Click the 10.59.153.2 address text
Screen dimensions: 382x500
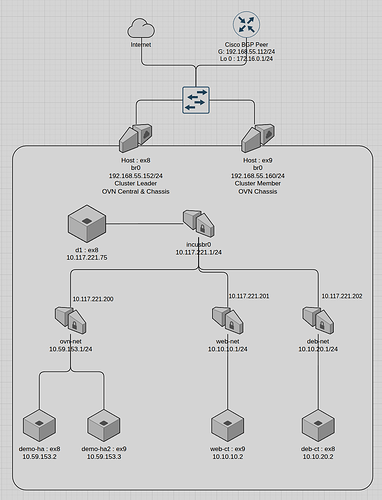(39, 457)
